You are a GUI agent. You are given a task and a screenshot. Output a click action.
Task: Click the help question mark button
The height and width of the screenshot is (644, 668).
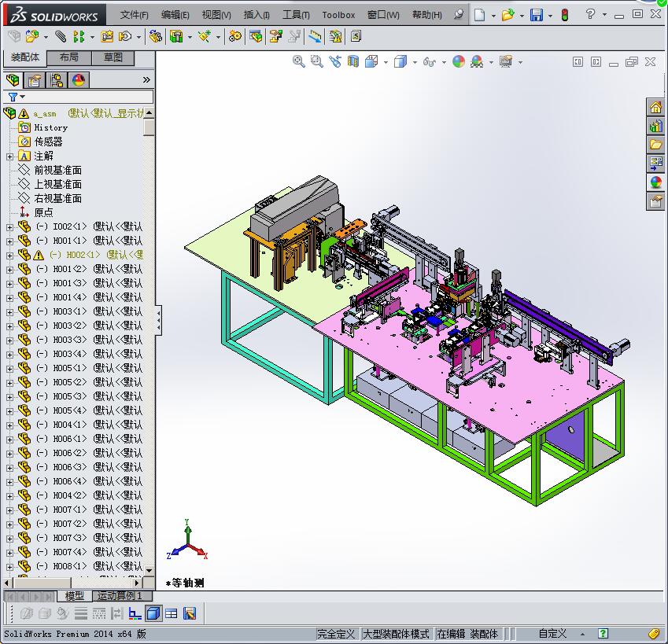point(590,13)
